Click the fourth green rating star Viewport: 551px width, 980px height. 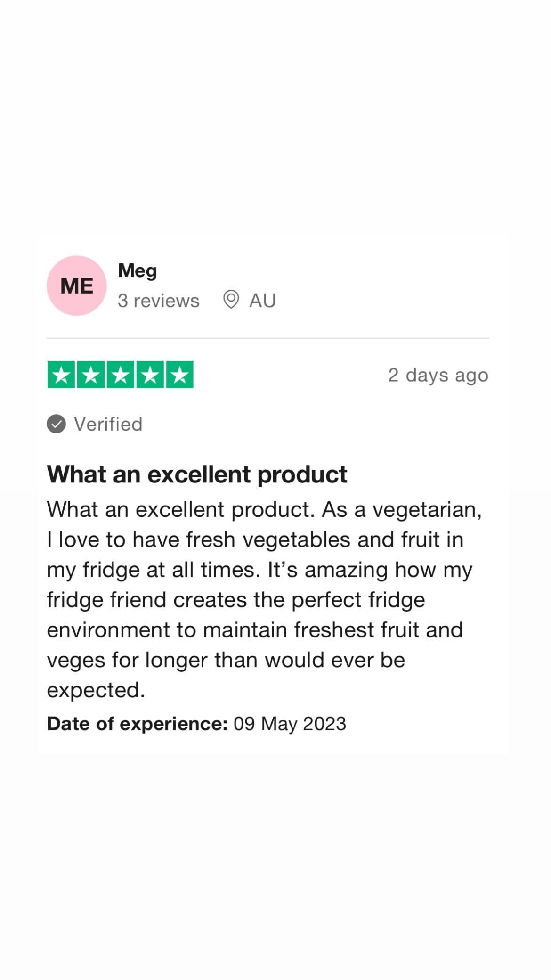(150, 375)
